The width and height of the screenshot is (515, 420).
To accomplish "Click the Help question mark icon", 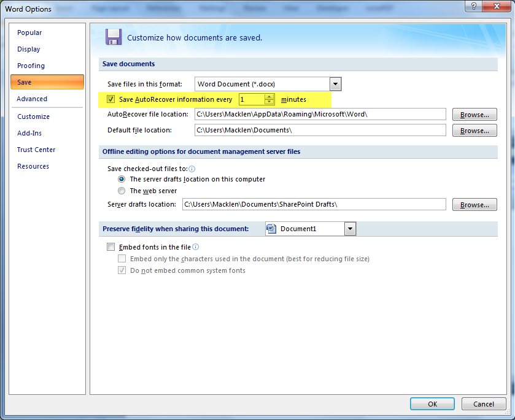I will click(474, 6).
